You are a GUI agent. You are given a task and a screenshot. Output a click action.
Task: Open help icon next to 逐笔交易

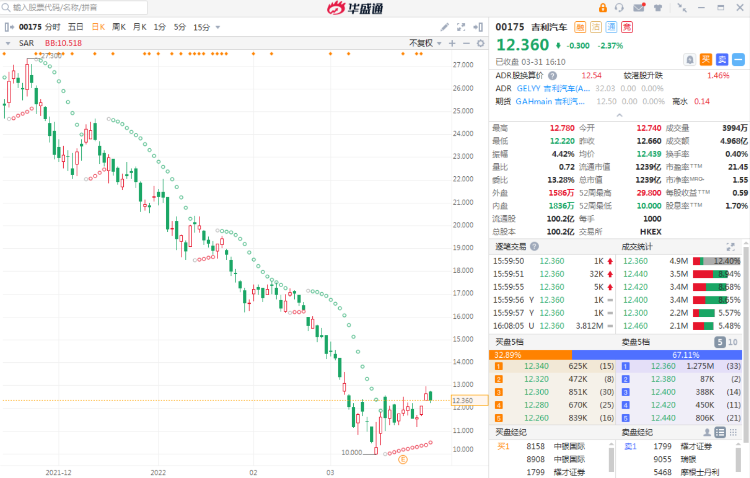click(534, 246)
